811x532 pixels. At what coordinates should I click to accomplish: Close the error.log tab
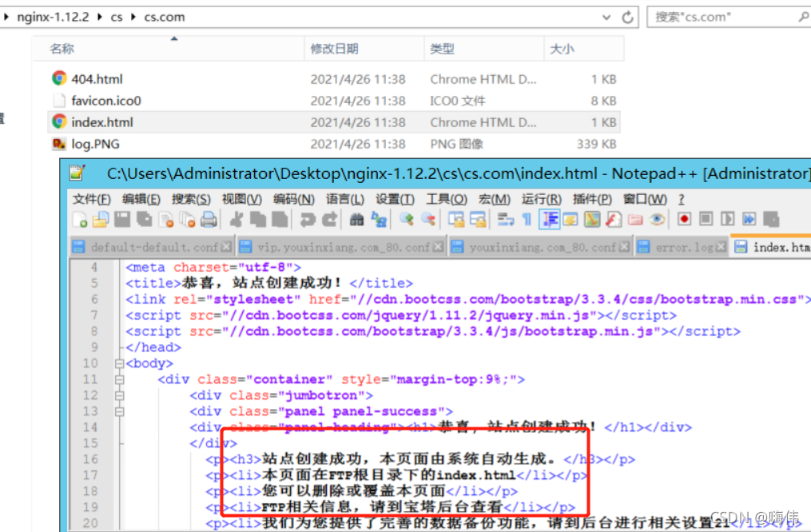721,247
